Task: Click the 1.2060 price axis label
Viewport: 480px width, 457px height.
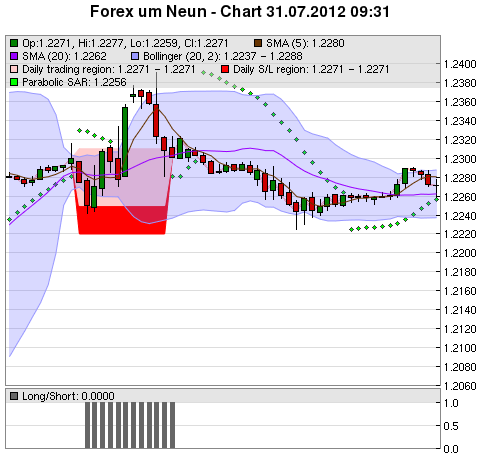Action: coord(460,386)
